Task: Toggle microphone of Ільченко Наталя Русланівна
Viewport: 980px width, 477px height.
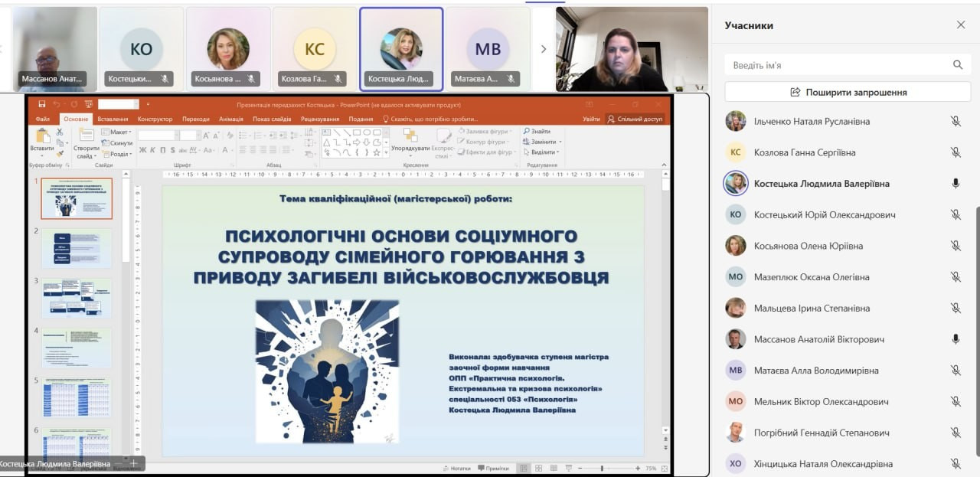Action: coord(955,121)
